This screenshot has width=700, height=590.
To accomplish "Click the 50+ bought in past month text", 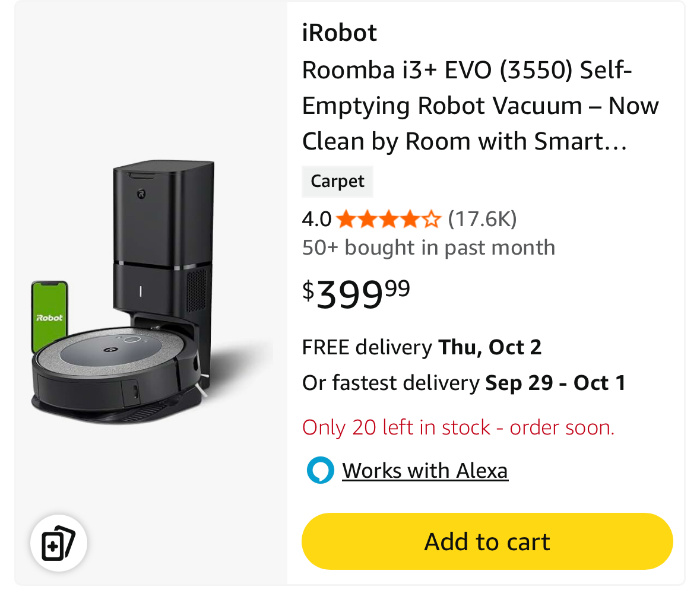I will click(428, 248).
